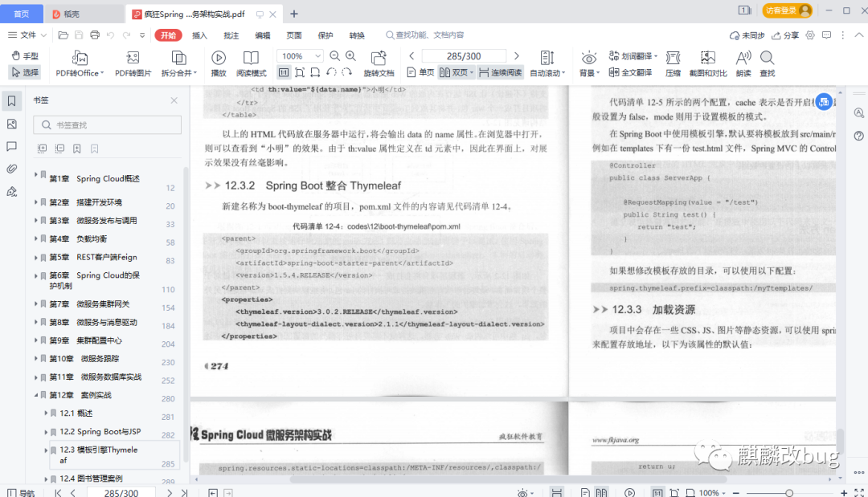
Task: Activate the Select tool (选择)
Action: (25, 72)
